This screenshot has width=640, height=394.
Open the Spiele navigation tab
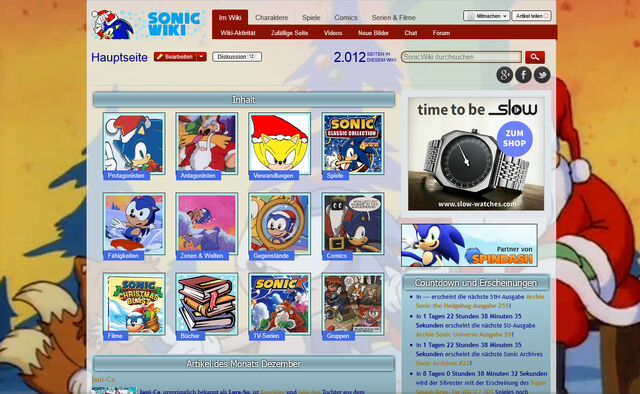click(x=311, y=18)
